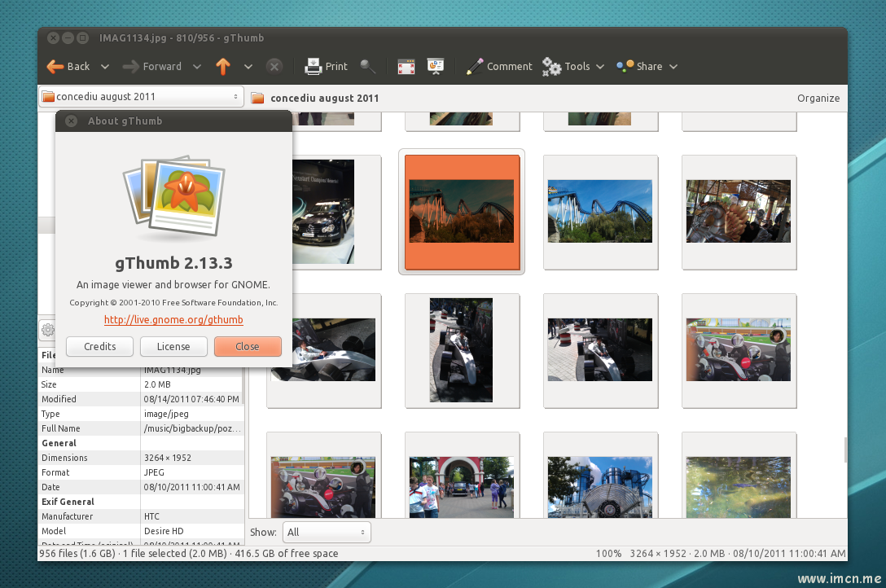Screen dimensions: 886x588
Task: Click the stop loading icon
Action: 274,67
